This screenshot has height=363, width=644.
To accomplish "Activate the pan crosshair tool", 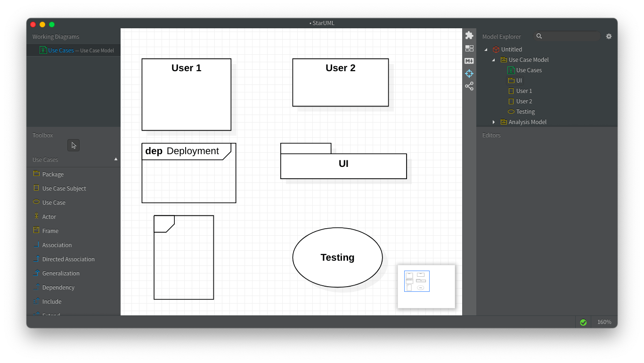I will coord(469,74).
